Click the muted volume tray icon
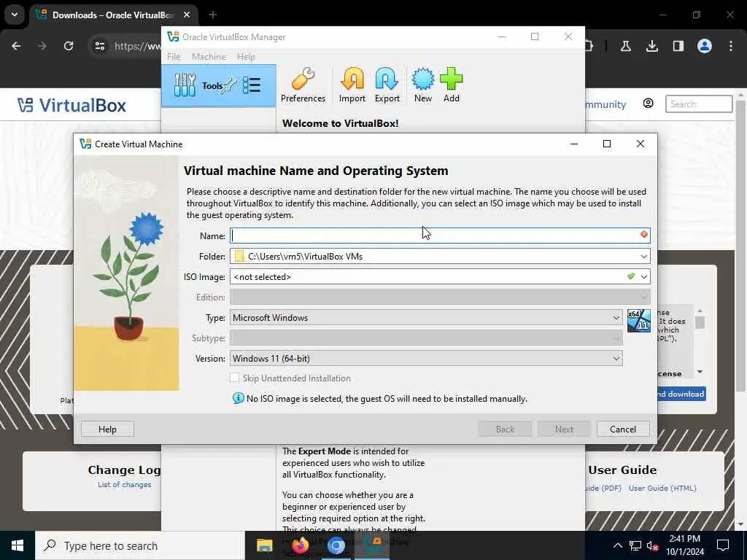 pyautogui.click(x=653, y=545)
